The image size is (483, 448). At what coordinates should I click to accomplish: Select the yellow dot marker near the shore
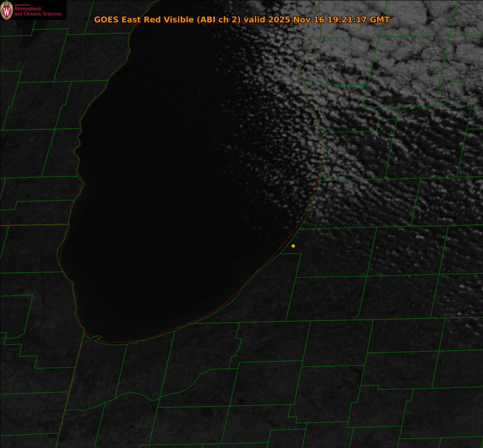[293, 246]
